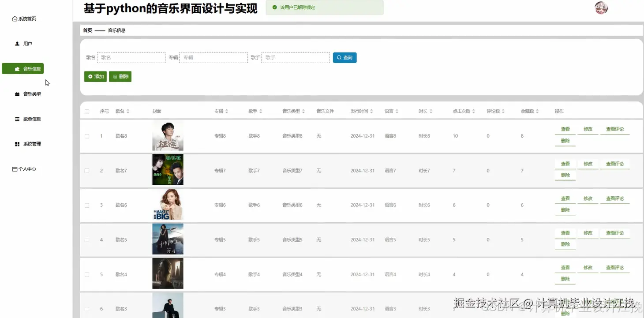Sort table by 歌名 column arrows
644x318 pixels.
(x=128, y=112)
